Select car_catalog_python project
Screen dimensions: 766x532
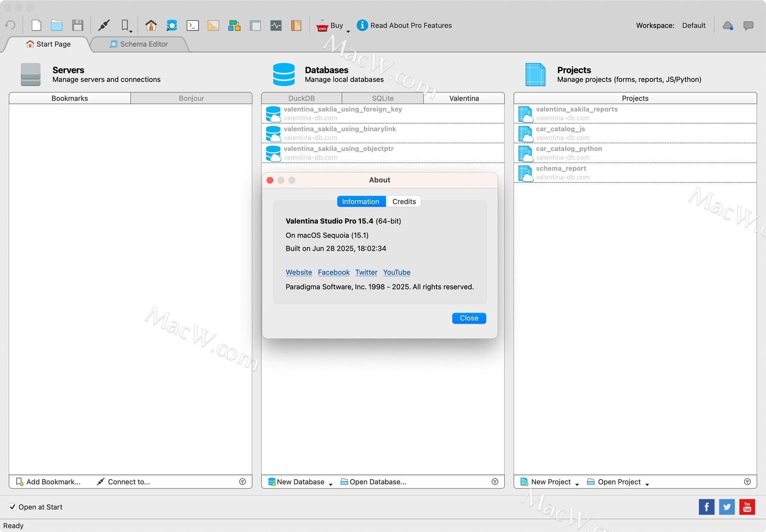click(x=635, y=153)
